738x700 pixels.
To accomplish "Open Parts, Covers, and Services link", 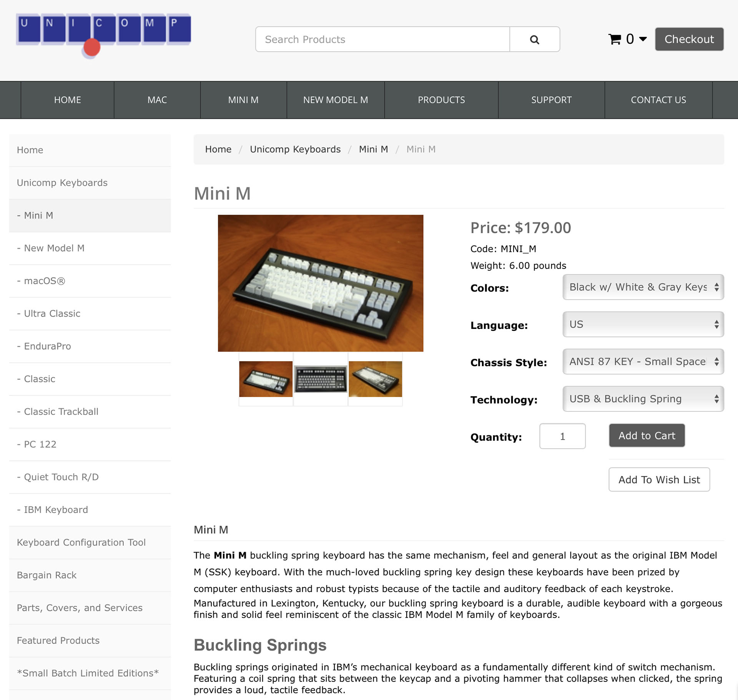I will click(x=90, y=608).
